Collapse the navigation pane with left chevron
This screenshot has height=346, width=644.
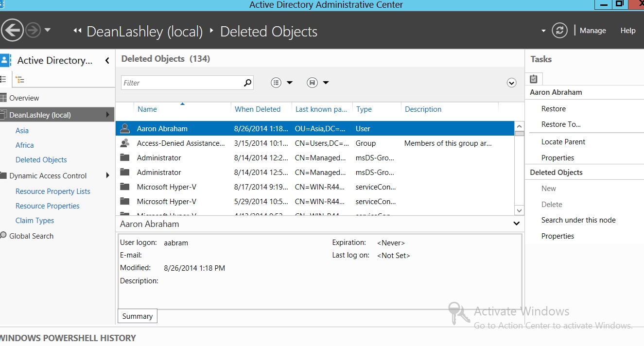107,61
